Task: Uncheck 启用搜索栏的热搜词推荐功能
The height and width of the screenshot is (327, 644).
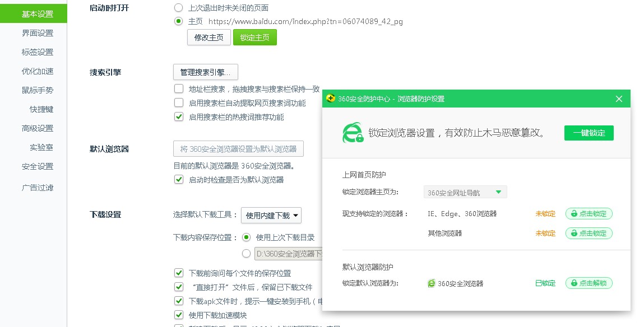Action: (179, 117)
